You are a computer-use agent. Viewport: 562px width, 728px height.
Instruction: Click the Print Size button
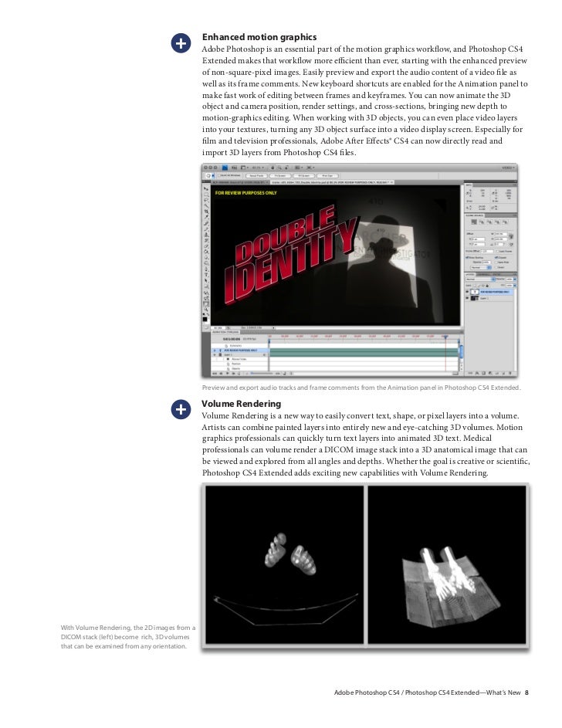[327, 176]
